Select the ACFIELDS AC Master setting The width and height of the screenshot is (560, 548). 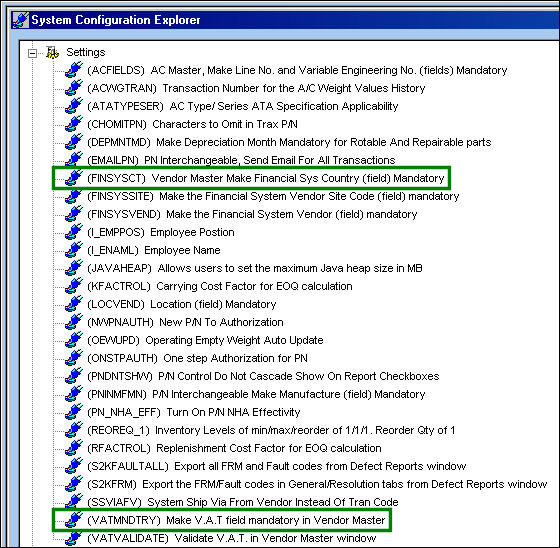[297, 70]
